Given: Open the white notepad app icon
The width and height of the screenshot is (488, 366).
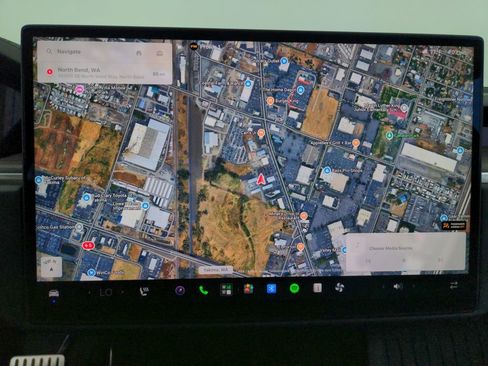Looking at the screenshot, I should pyautogui.click(x=317, y=288).
